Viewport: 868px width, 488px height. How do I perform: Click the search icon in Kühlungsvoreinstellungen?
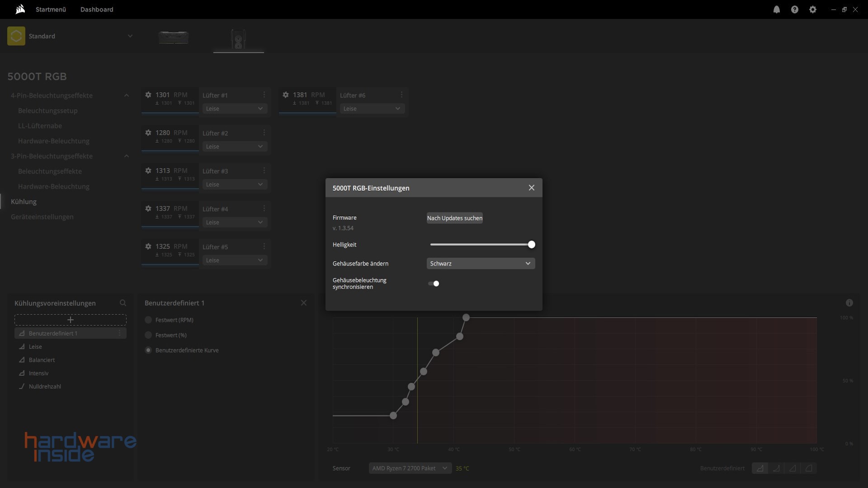(x=123, y=303)
